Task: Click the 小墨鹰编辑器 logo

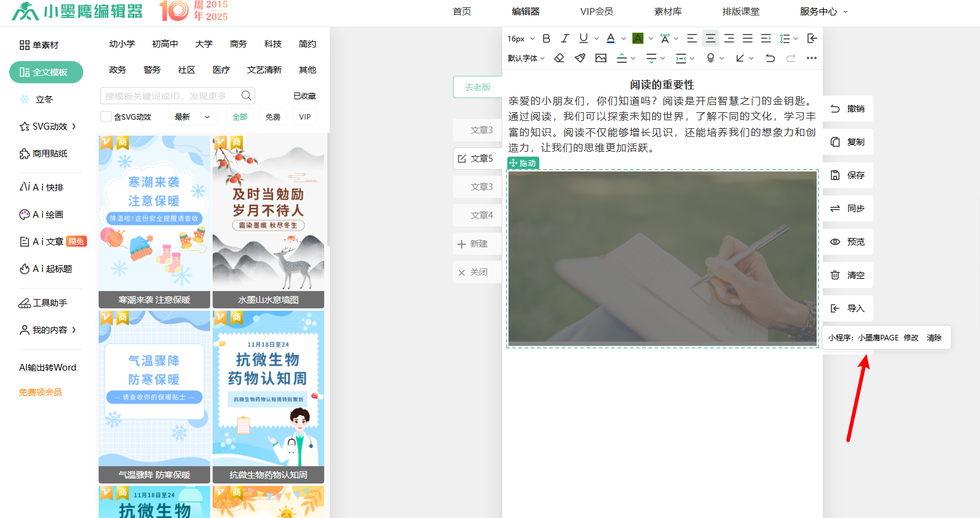Action: click(77, 11)
